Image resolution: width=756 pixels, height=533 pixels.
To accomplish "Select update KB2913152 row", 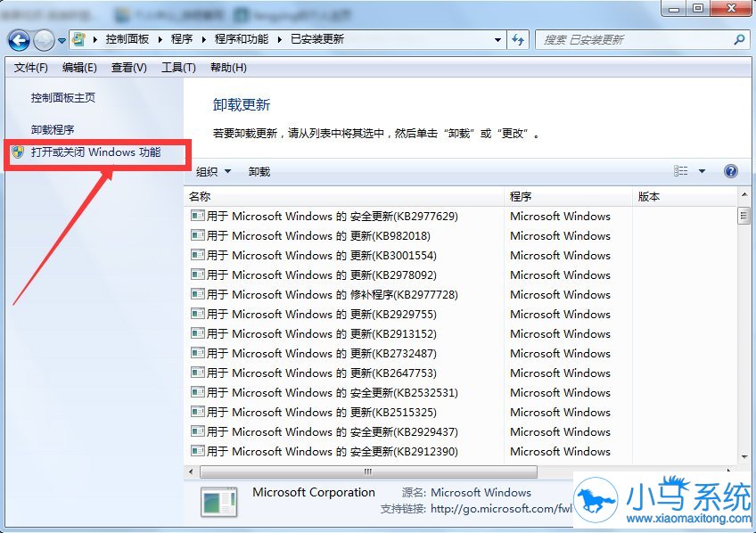I will click(462, 334).
